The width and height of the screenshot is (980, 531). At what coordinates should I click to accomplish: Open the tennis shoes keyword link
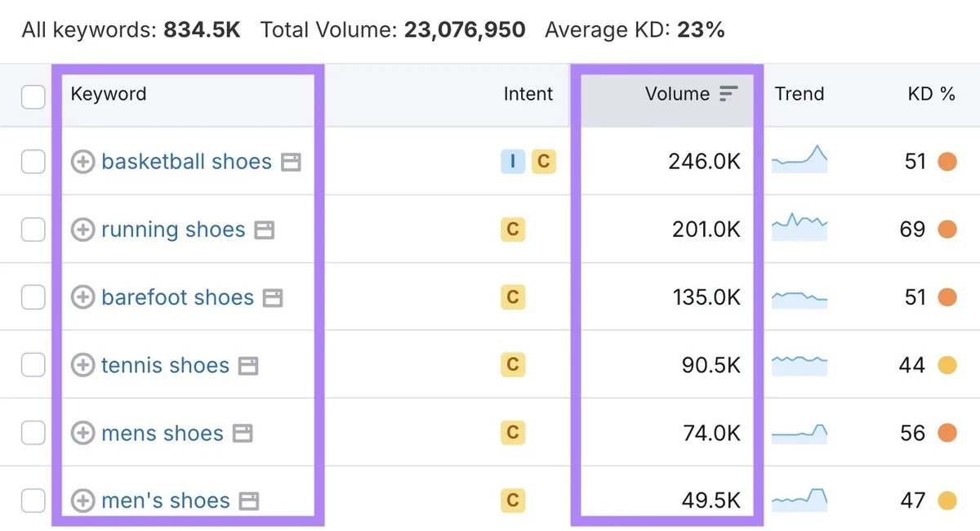[x=165, y=365]
